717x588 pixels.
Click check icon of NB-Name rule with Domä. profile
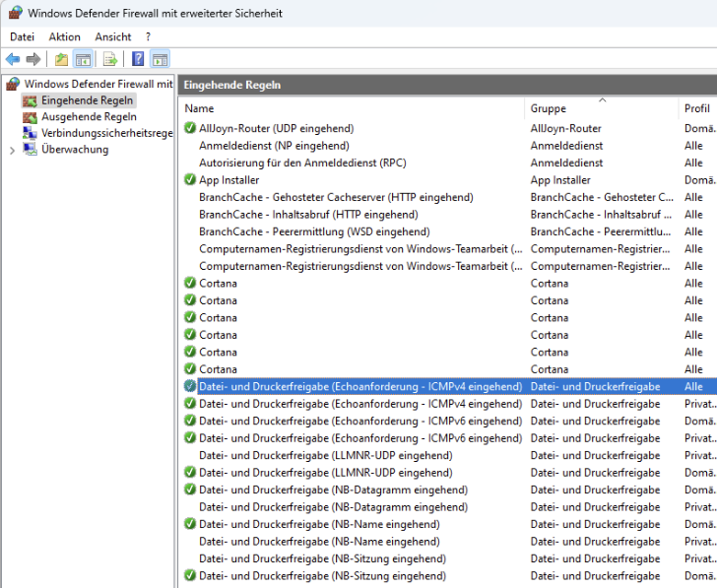tap(190, 524)
